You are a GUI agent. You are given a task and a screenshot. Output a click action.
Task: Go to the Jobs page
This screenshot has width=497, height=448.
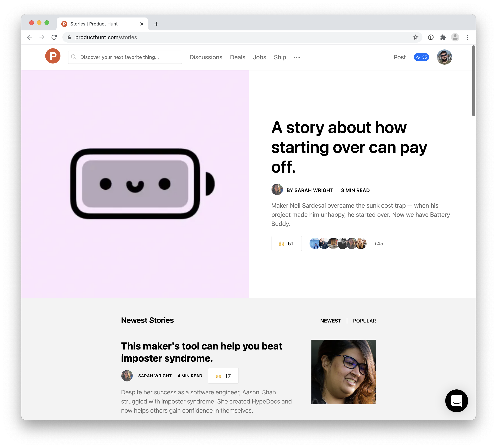click(260, 57)
